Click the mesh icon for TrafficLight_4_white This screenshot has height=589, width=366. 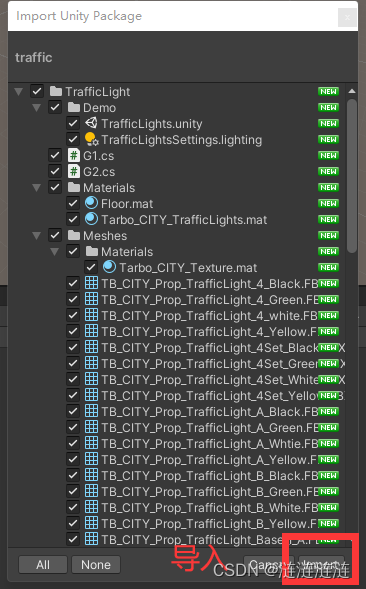tap(91, 316)
